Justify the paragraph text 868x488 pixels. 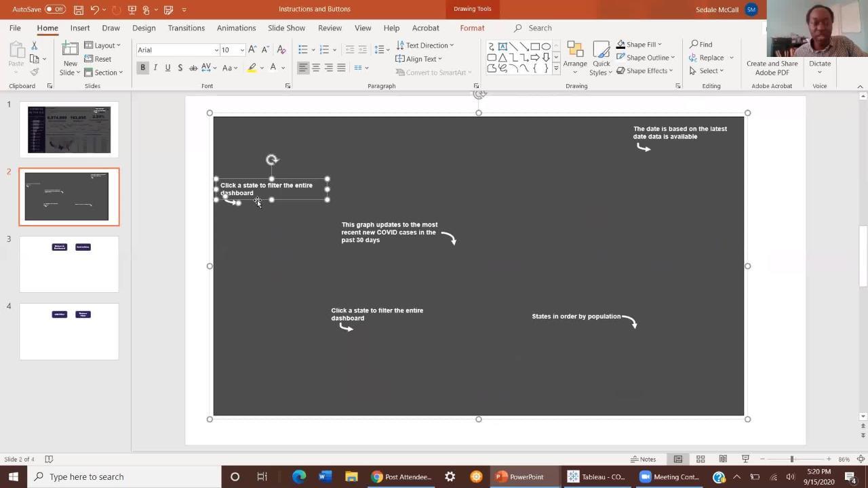[x=341, y=68]
